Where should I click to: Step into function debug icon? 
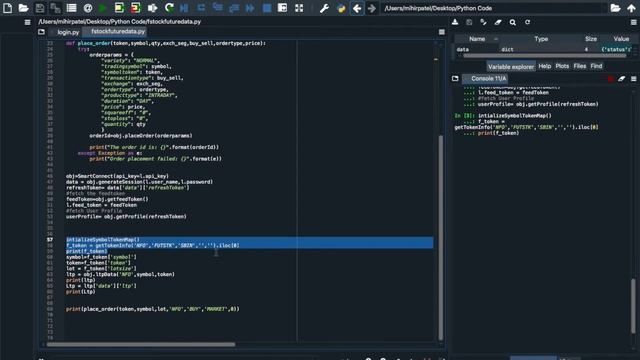[218, 8]
